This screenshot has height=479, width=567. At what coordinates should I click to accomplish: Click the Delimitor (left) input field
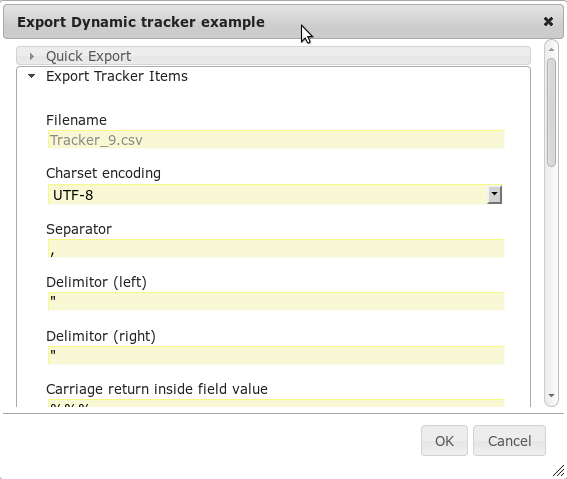276,301
